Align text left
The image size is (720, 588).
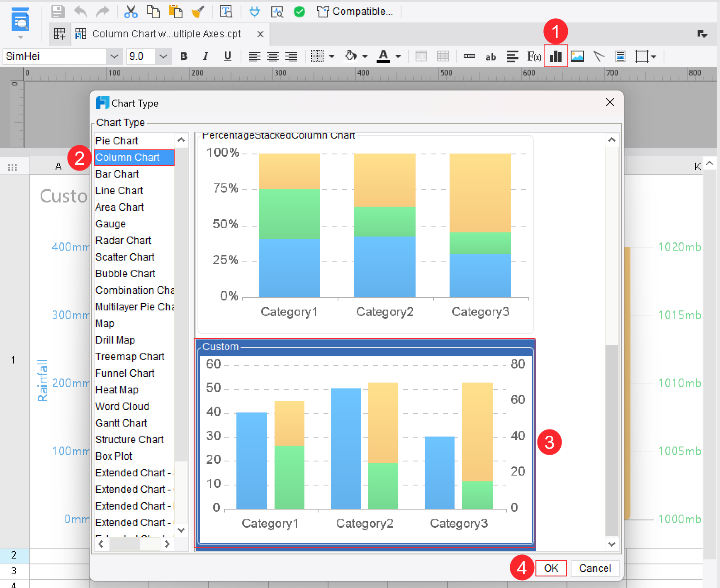(x=254, y=56)
